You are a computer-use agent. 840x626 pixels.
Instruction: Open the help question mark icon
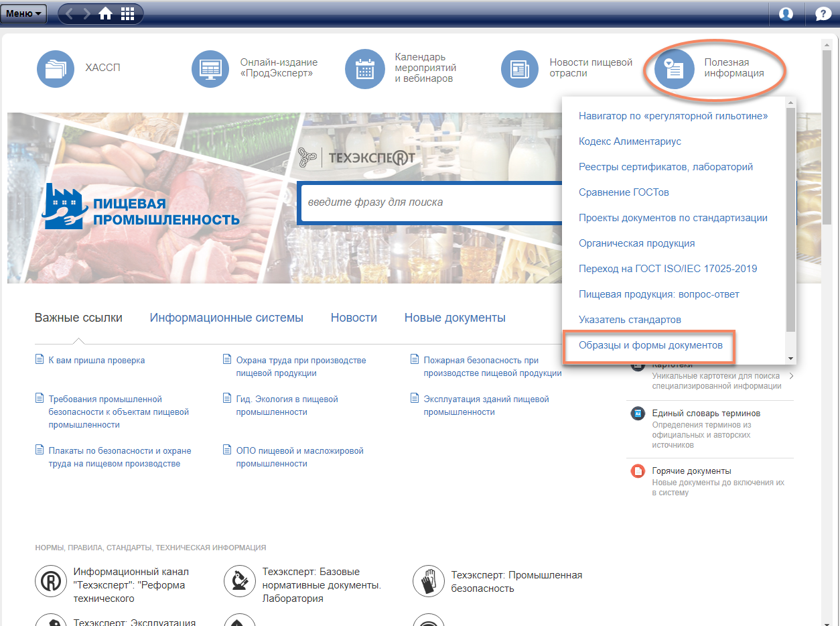click(823, 13)
